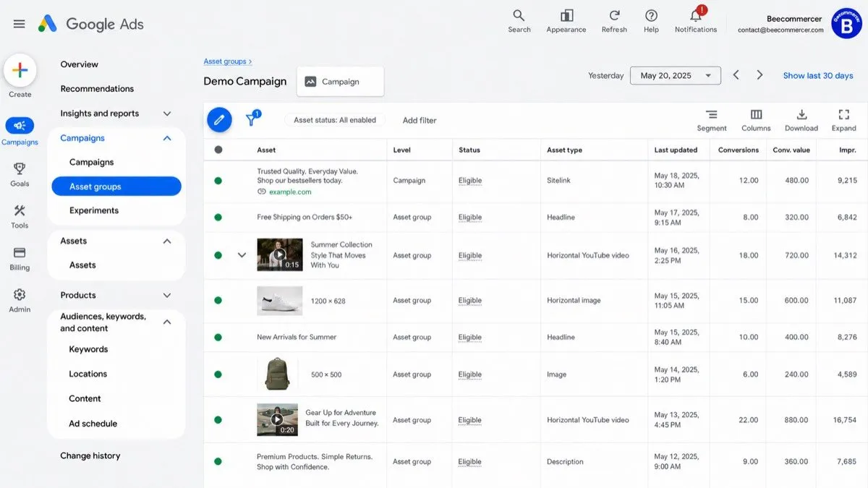
Task: Open Tools wrench icon
Action: 20,210
